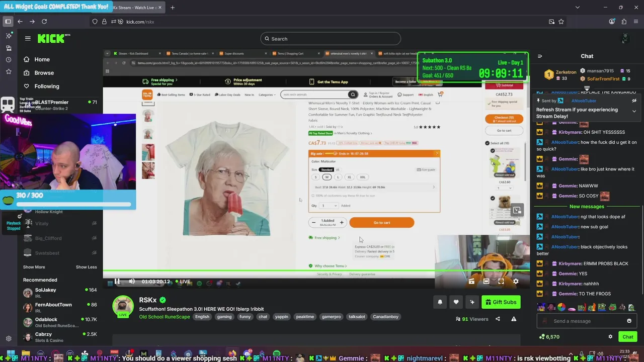Open RSKx channel avatar

[123, 307]
